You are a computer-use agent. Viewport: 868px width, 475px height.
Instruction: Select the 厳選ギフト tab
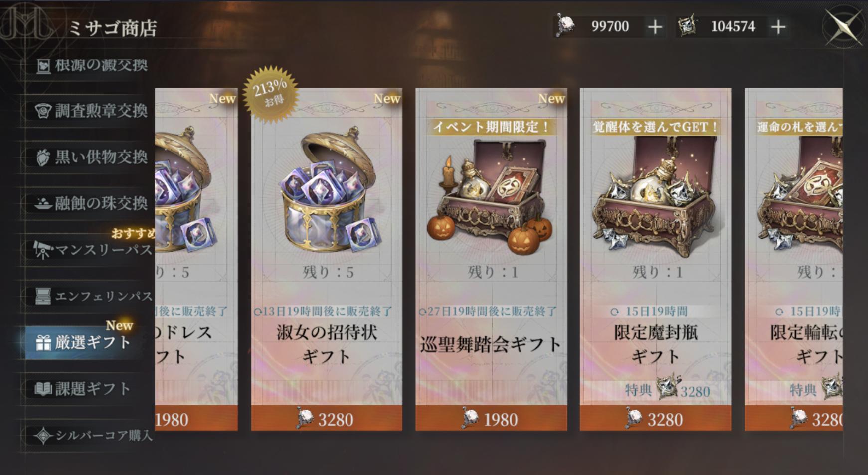85,342
